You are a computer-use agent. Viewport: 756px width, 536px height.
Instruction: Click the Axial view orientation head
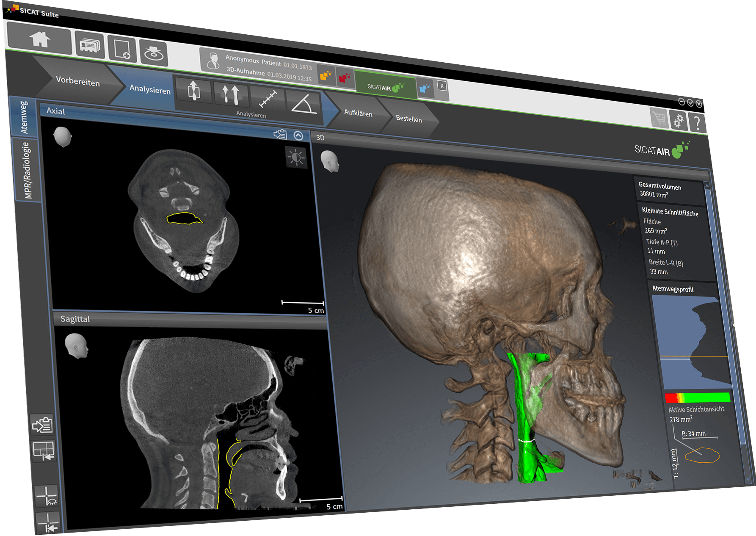63,137
